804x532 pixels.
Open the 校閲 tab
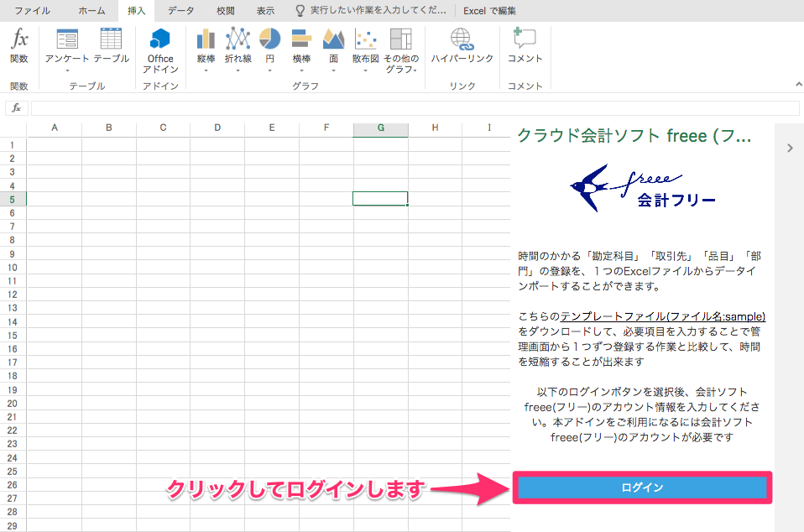click(225, 11)
